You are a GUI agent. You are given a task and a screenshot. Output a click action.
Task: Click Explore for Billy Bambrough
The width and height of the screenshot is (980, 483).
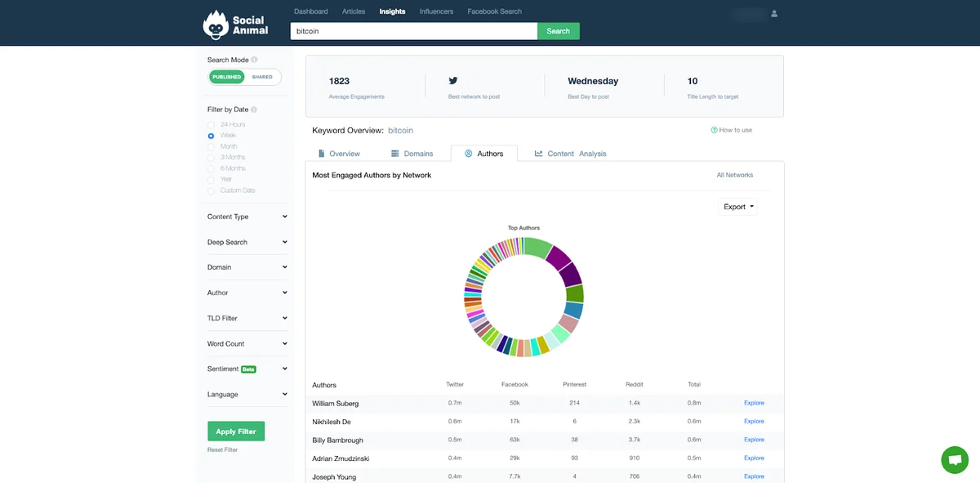click(x=754, y=440)
